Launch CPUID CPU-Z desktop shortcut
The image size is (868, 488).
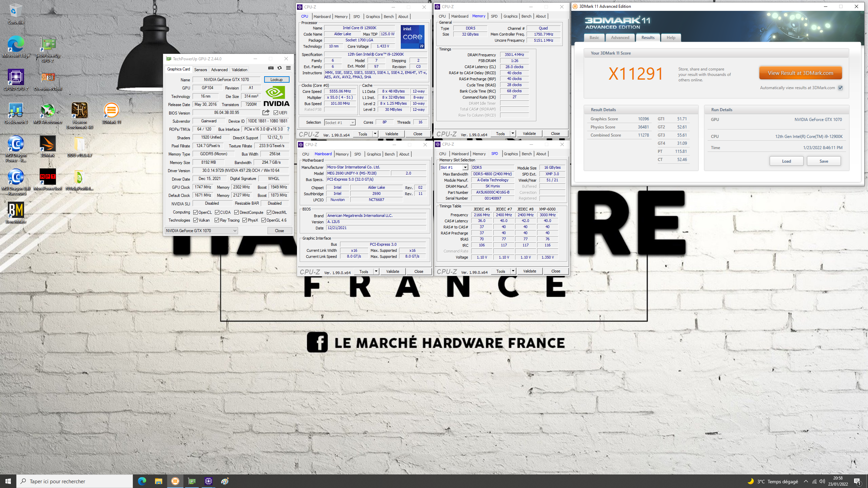click(16, 80)
